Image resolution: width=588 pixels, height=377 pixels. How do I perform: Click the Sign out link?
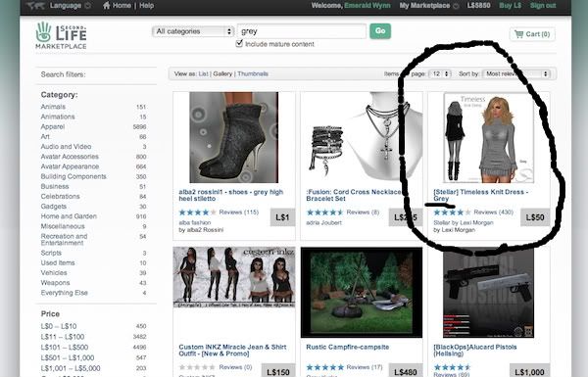(543, 6)
